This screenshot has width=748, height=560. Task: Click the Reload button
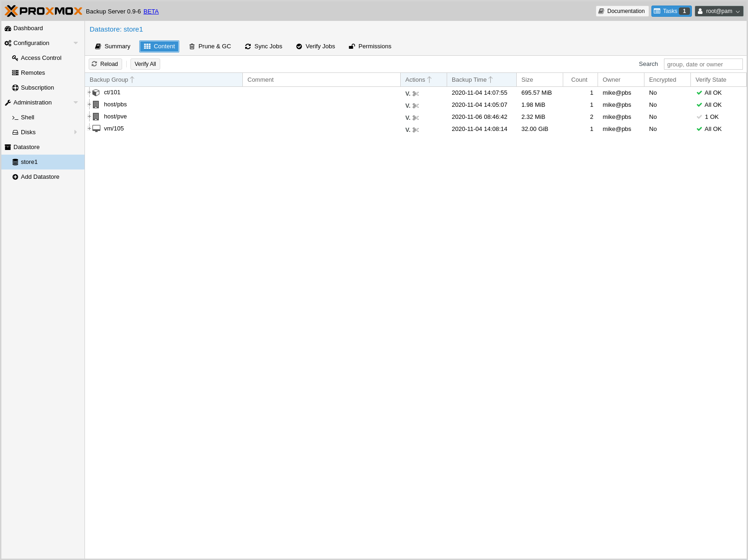(x=105, y=64)
